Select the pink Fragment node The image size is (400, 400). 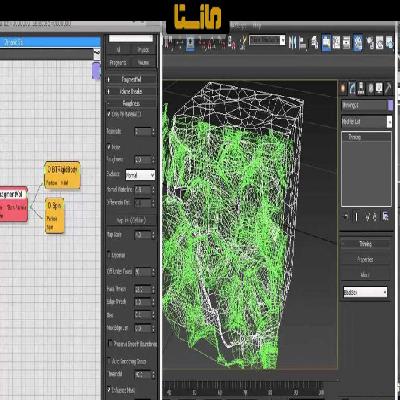[13, 204]
